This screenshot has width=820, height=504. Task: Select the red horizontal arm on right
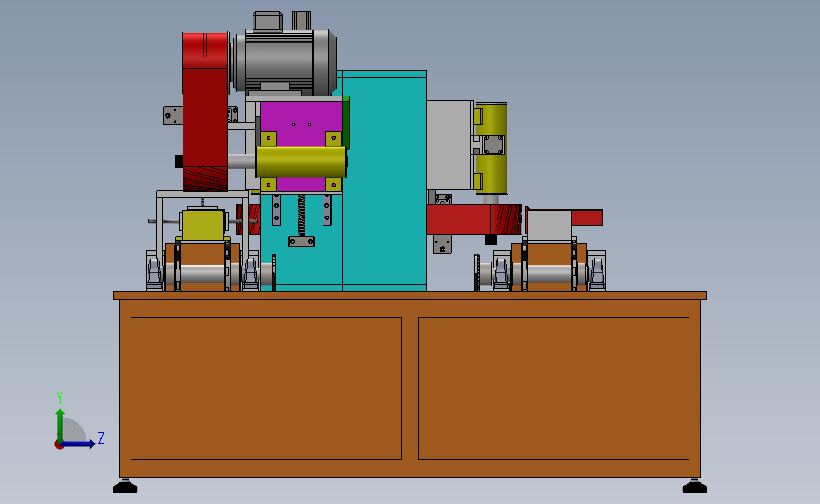[473, 219]
